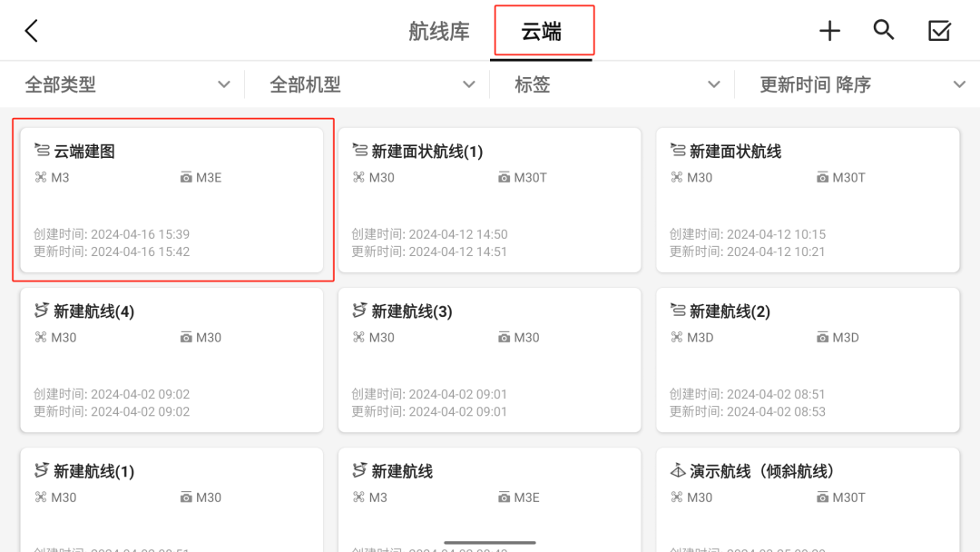This screenshot has width=980, height=552.
Task: Click the 演示航线（倾斜航线） route title
Action: (762, 471)
